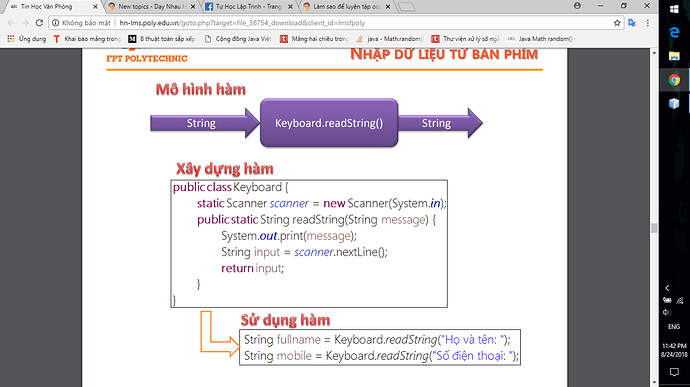Open File Explorer from the taskbar

(x=674, y=56)
